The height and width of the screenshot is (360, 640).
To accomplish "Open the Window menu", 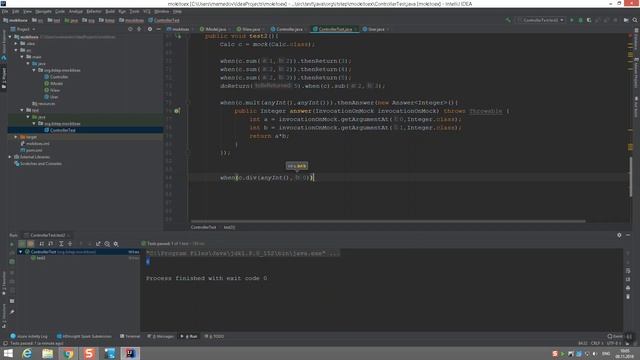I will [161, 11].
